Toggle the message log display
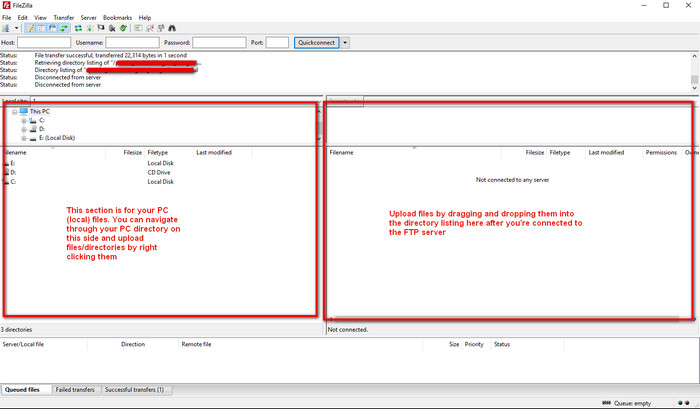The height and width of the screenshot is (409, 700). pos(30,28)
